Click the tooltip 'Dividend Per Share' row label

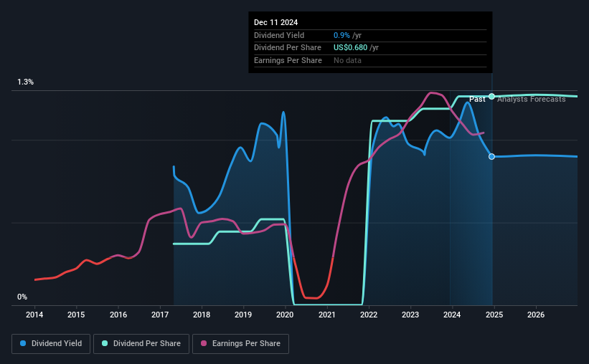[x=288, y=48]
